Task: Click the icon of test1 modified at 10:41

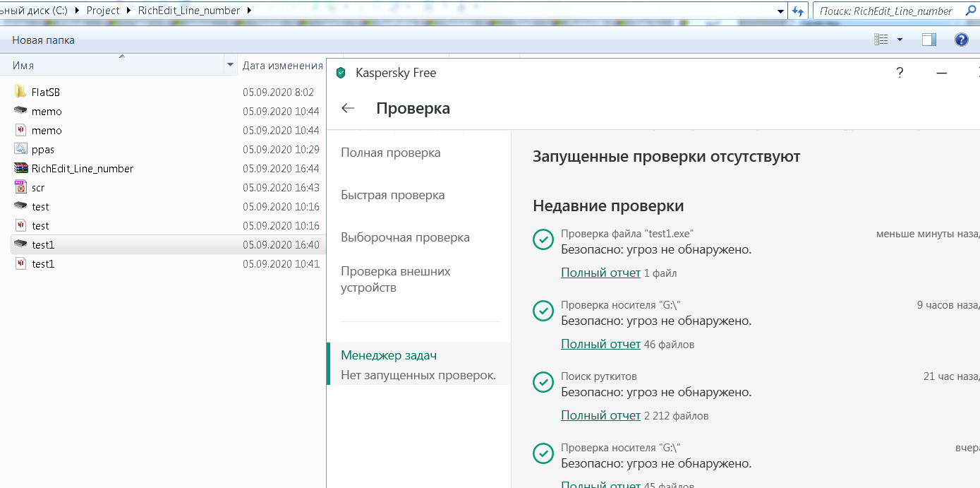Action: pyautogui.click(x=20, y=263)
